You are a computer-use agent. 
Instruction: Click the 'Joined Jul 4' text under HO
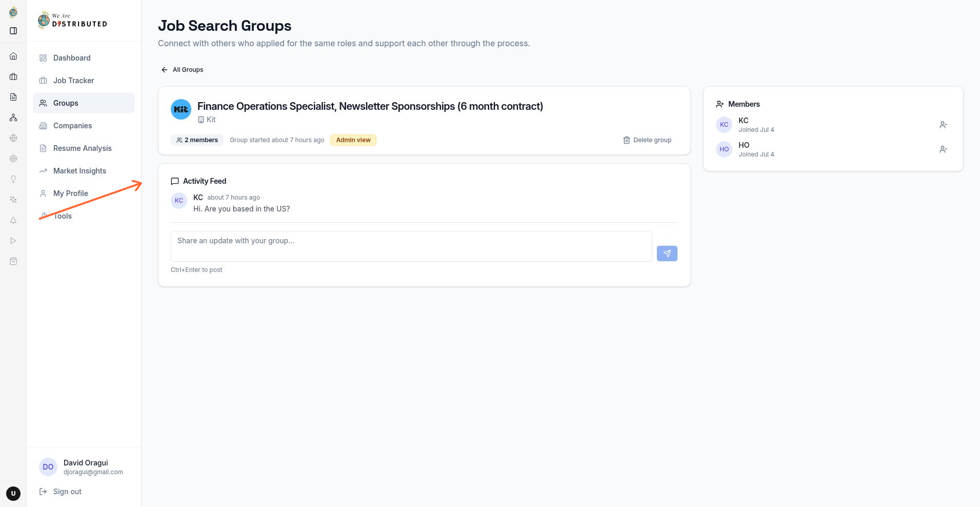tap(756, 154)
